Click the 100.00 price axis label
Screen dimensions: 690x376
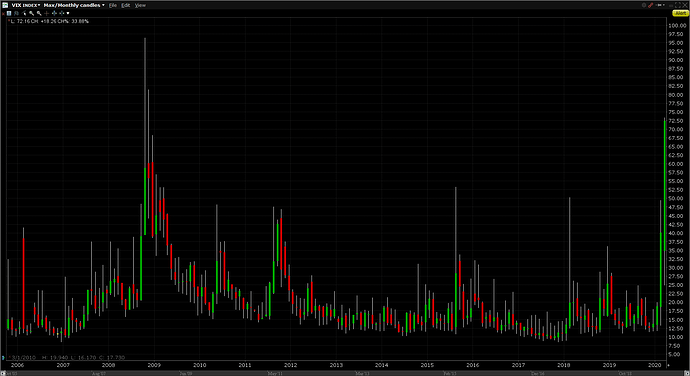(x=677, y=26)
